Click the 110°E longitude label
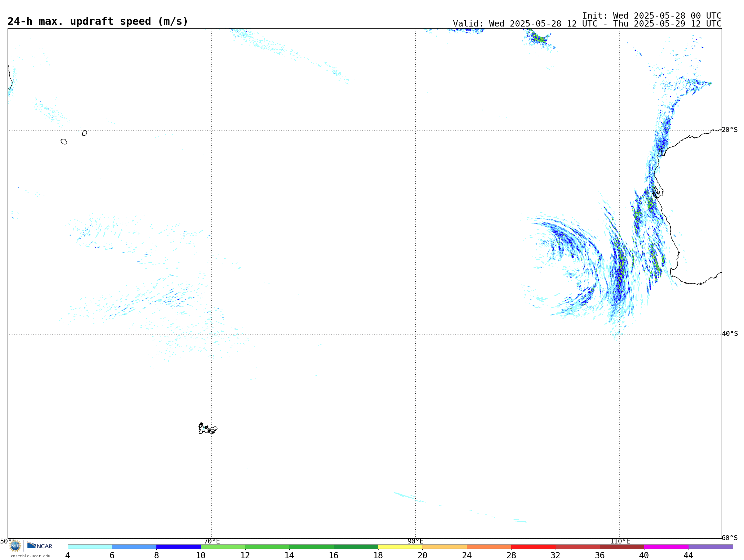This screenshot has width=744, height=560. (620, 541)
